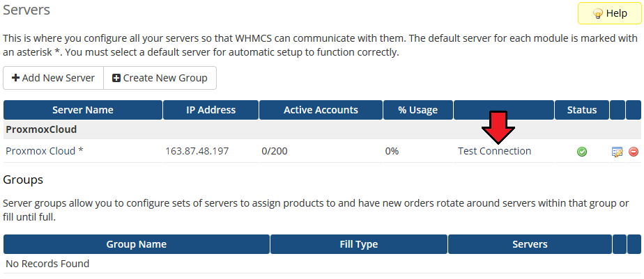Click the 0% usage value
This screenshot has width=644, height=279.
point(392,151)
